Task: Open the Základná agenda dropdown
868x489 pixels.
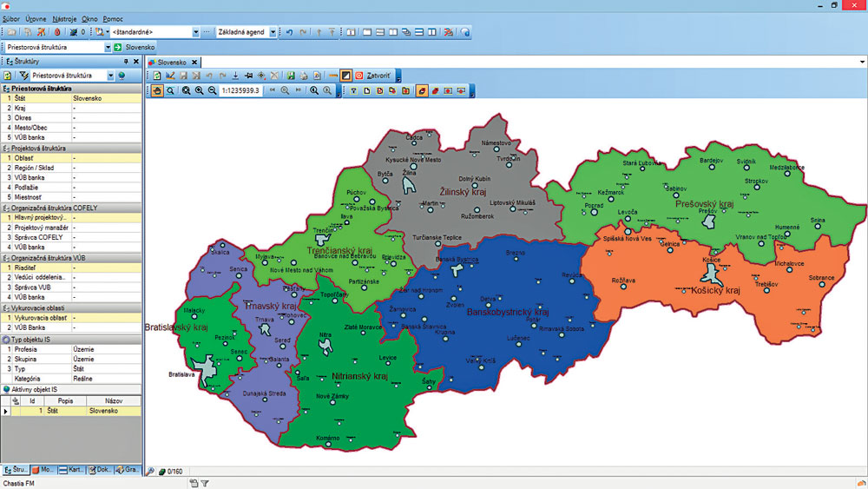Action: coord(273,32)
